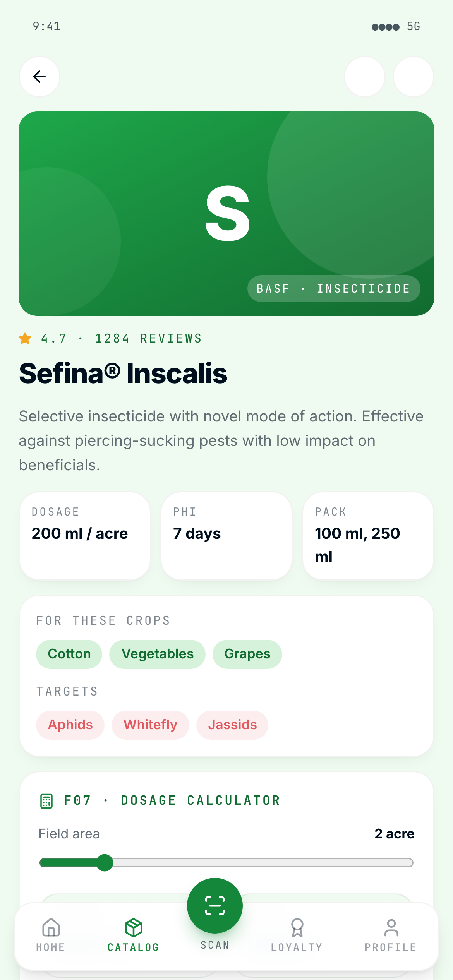Open the Scan barcode button
This screenshot has height=980, width=453.
pyautogui.click(x=215, y=906)
